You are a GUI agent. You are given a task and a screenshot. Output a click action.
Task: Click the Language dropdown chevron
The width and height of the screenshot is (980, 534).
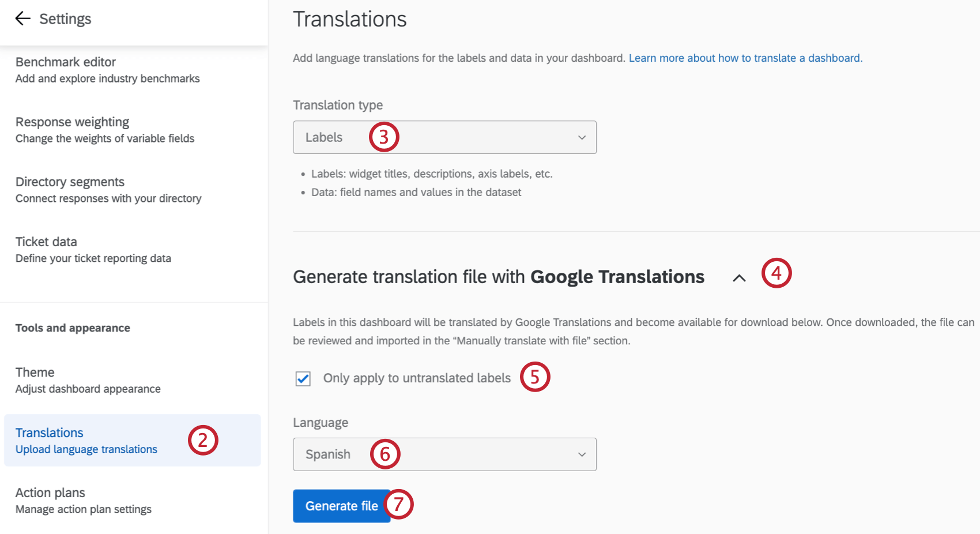click(582, 454)
